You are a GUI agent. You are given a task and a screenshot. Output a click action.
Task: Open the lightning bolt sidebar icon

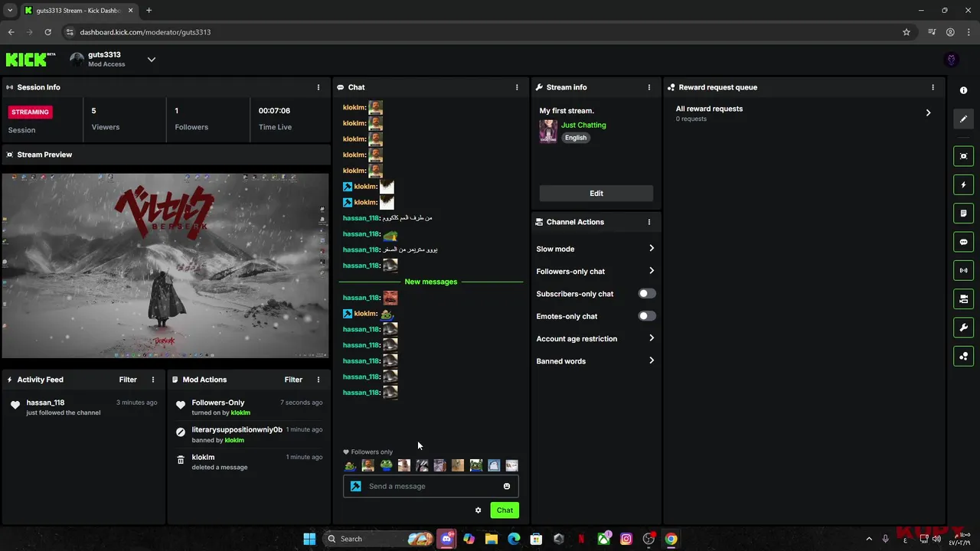pyautogui.click(x=963, y=184)
